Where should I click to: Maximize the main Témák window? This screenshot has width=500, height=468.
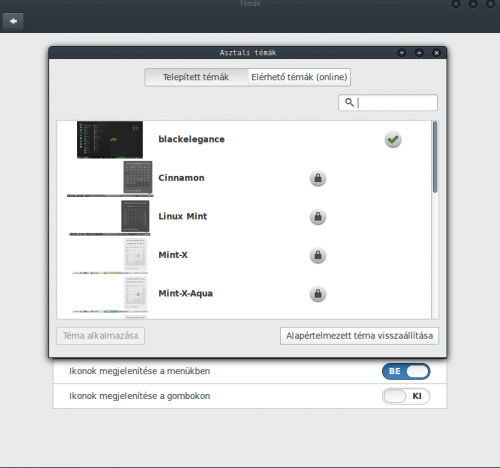pyautogui.click(x=473, y=4)
